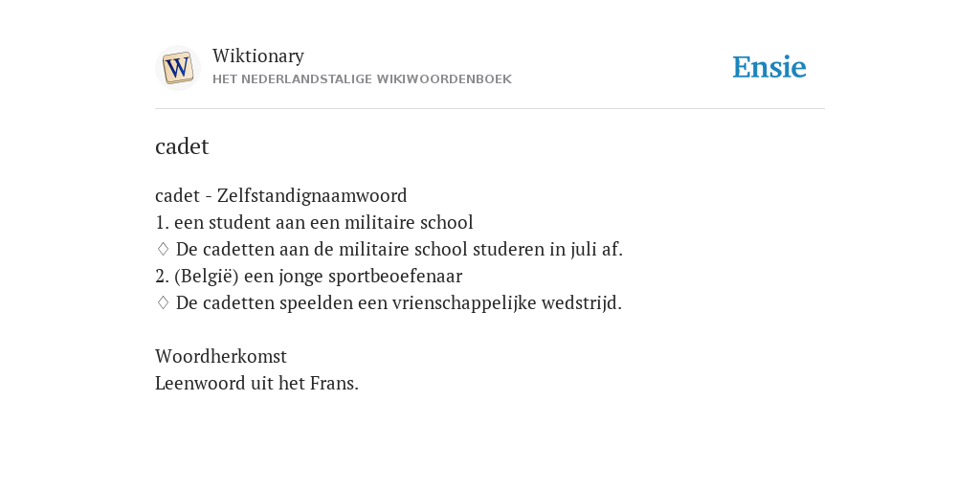Open the Ensie logo link
The width and height of the screenshot is (980, 490).
pos(769,68)
